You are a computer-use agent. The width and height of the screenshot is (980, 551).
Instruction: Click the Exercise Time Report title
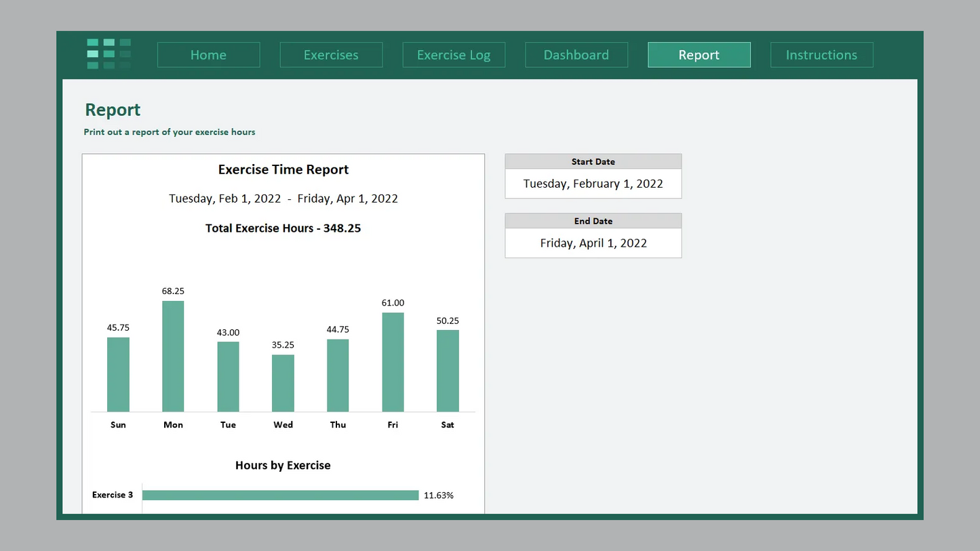click(283, 169)
